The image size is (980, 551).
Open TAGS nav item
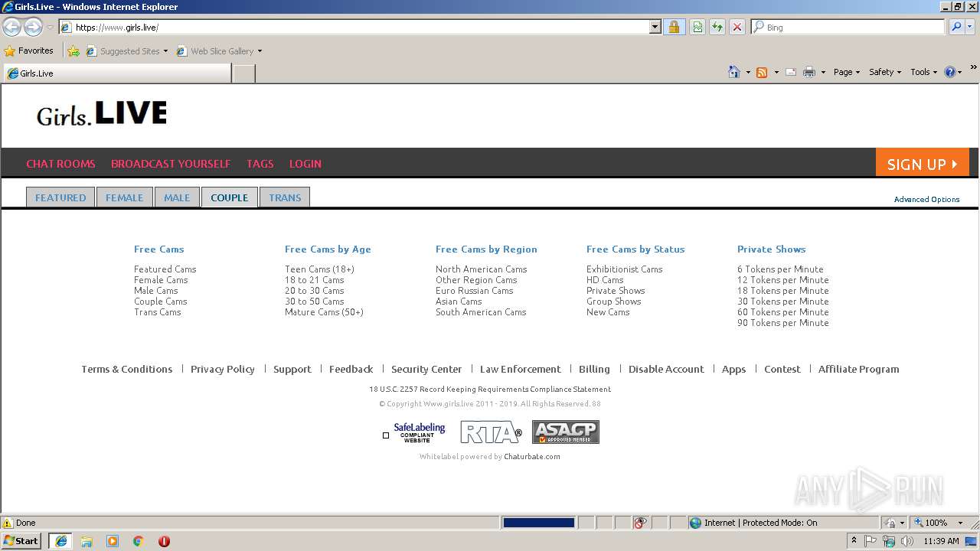[x=260, y=164]
